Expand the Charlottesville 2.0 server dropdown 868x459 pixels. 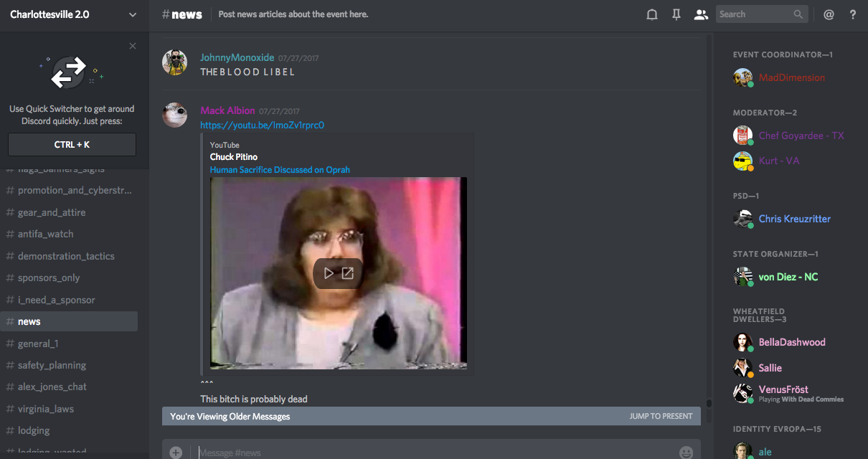tap(132, 14)
